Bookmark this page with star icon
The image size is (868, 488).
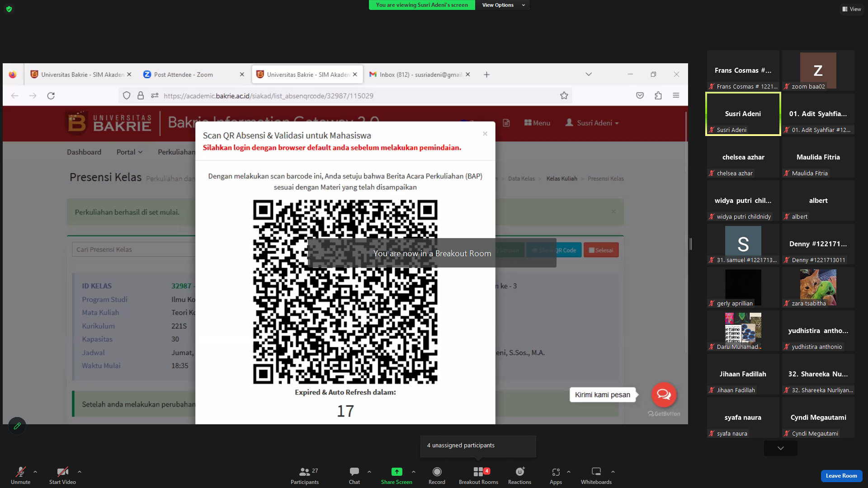click(x=564, y=96)
